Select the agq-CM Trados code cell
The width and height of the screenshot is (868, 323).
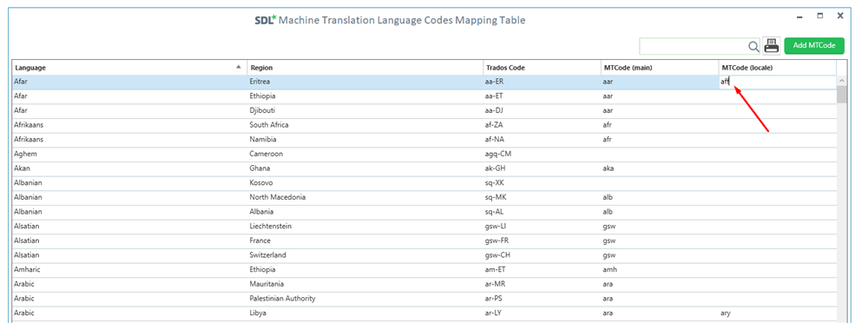click(x=542, y=154)
